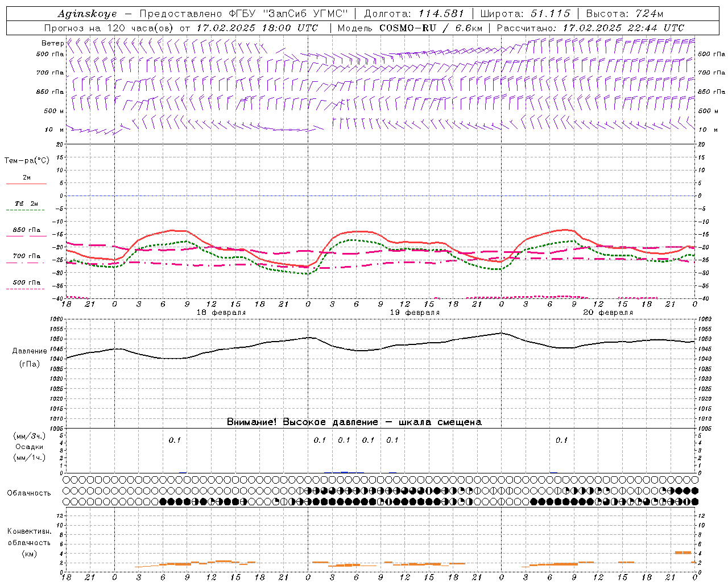The image size is (728, 582).
Task: Select "Прогноз на 120 часа(ов)" forecast start line
Action: click(x=181, y=28)
